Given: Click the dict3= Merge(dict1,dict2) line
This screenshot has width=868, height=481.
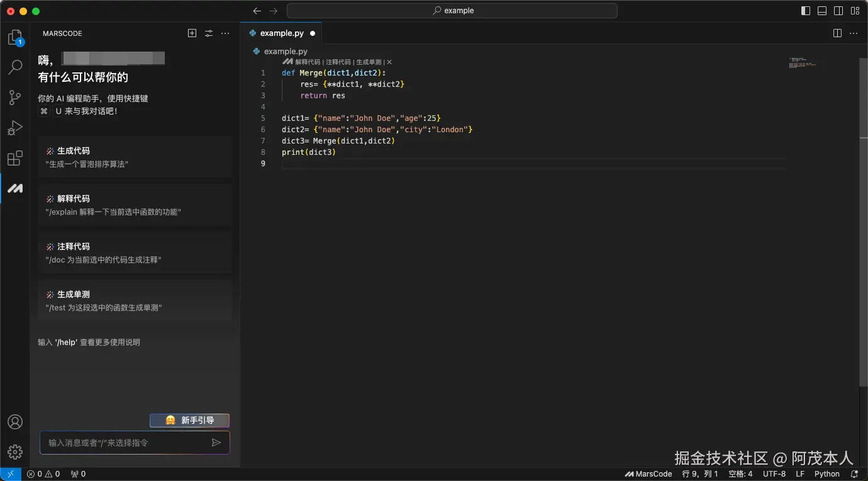Looking at the screenshot, I should [338, 141].
